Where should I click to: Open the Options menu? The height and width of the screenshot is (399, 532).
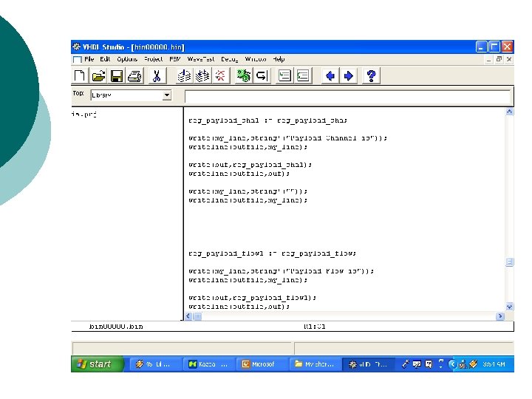[127, 59]
